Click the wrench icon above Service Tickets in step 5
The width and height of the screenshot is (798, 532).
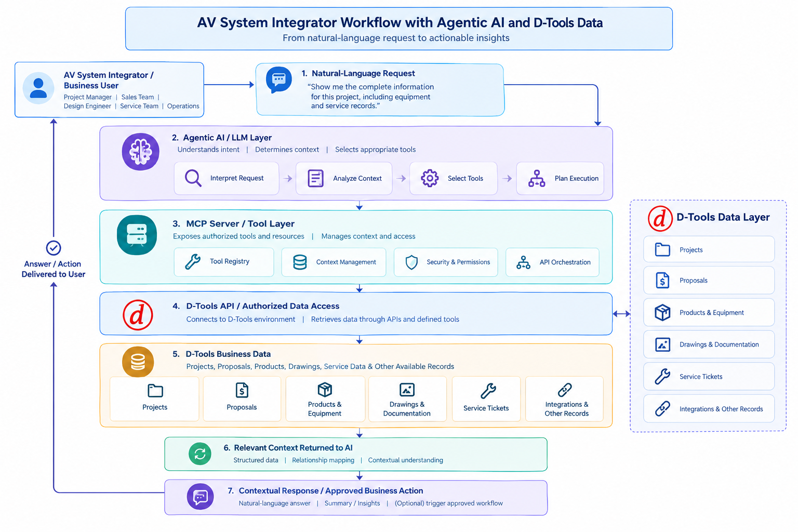click(x=488, y=391)
